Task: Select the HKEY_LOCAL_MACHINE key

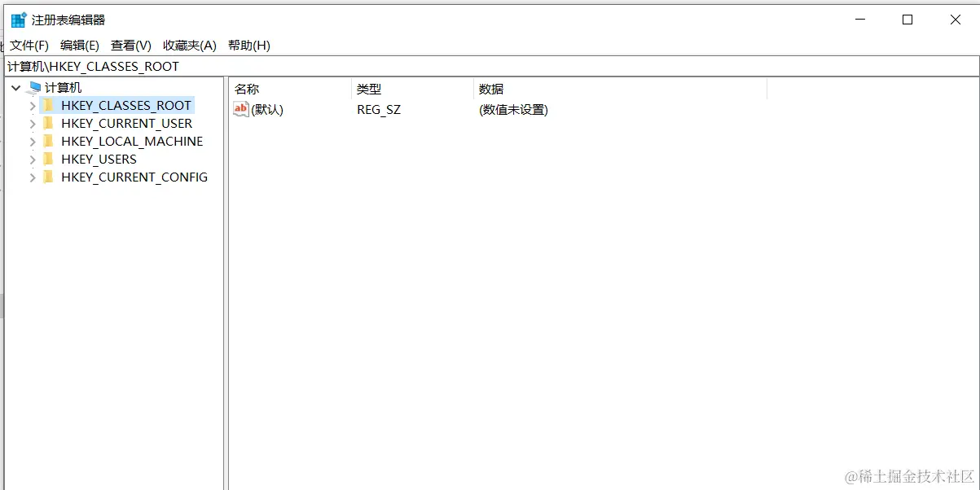Action: click(x=132, y=142)
